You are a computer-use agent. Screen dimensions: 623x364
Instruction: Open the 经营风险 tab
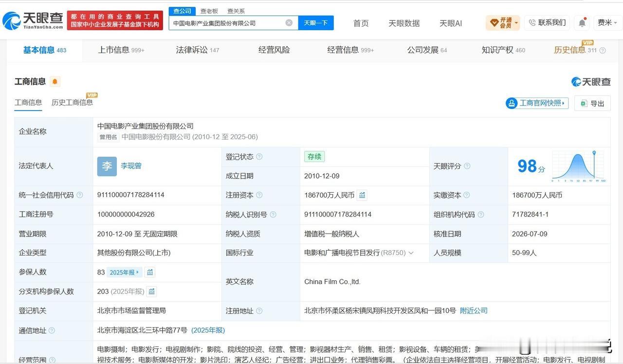[274, 50]
